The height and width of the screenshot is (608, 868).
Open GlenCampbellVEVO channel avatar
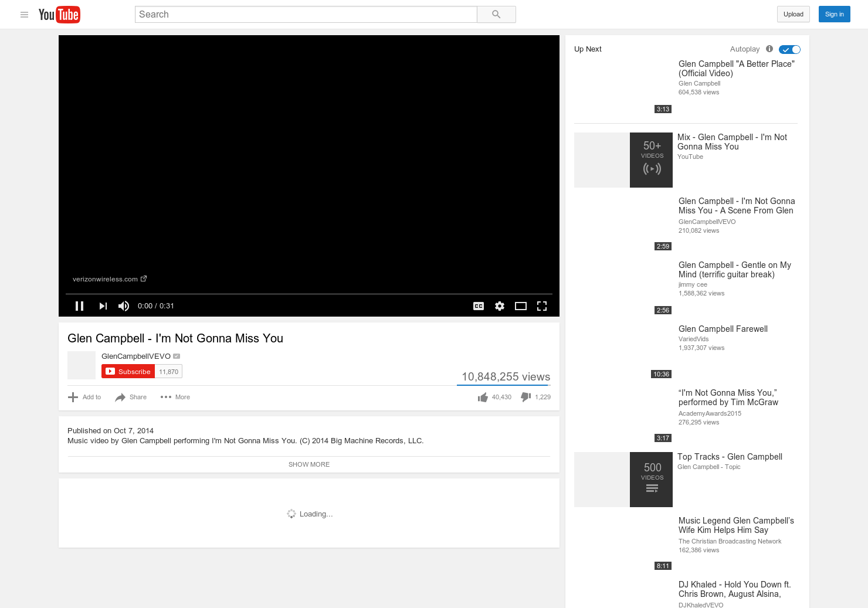click(82, 365)
